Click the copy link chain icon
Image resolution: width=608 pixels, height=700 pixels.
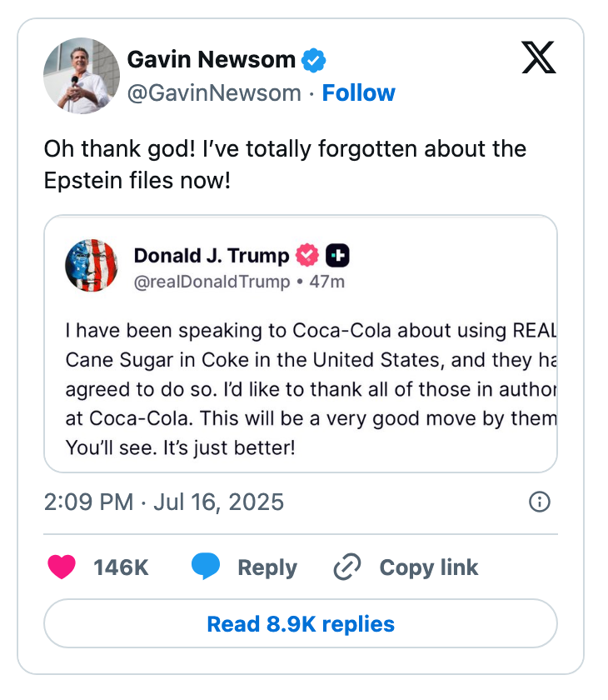pyautogui.click(x=346, y=567)
